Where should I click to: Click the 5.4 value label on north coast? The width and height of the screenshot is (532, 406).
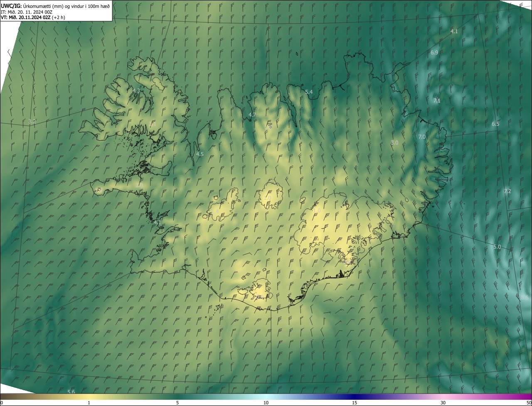pyautogui.click(x=309, y=92)
